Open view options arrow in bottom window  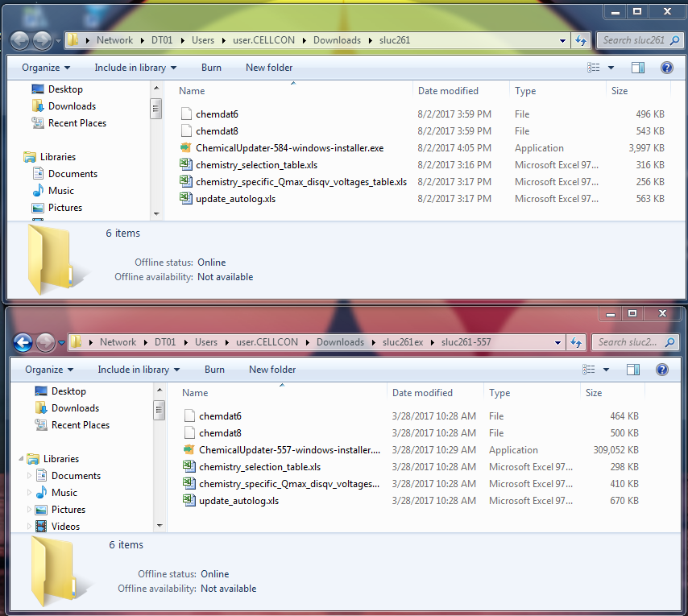tap(606, 370)
